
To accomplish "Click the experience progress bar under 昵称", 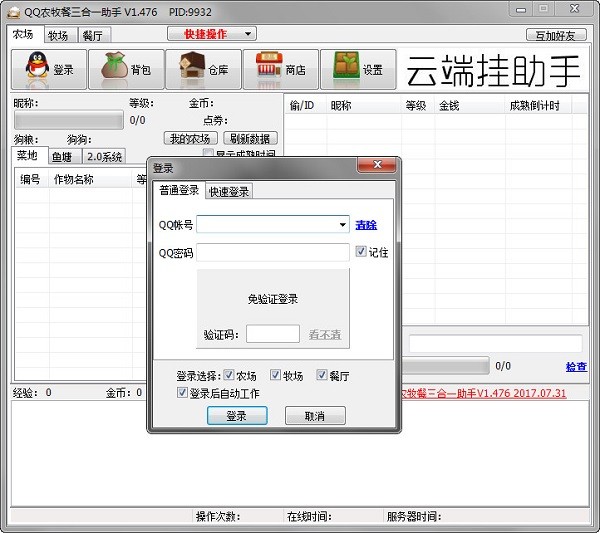I will click(x=69, y=120).
